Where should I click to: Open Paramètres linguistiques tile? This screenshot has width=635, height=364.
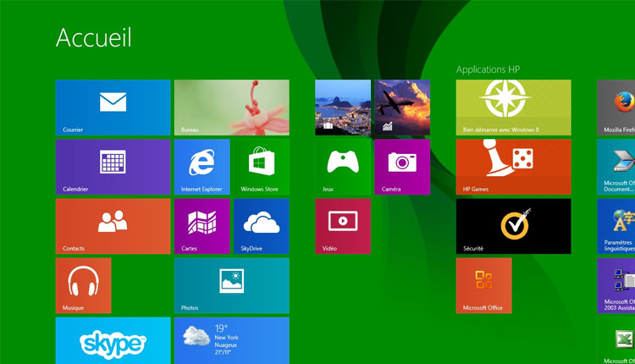[616, 226]
